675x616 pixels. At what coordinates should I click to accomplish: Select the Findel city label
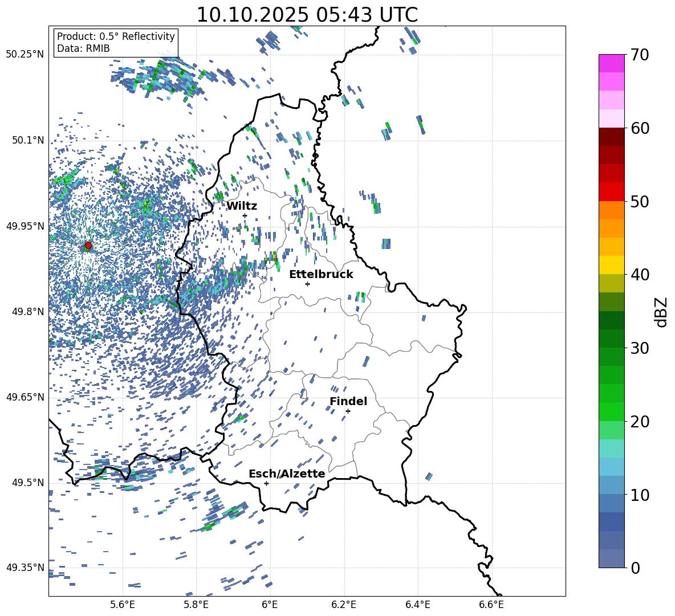pos(348,402)
